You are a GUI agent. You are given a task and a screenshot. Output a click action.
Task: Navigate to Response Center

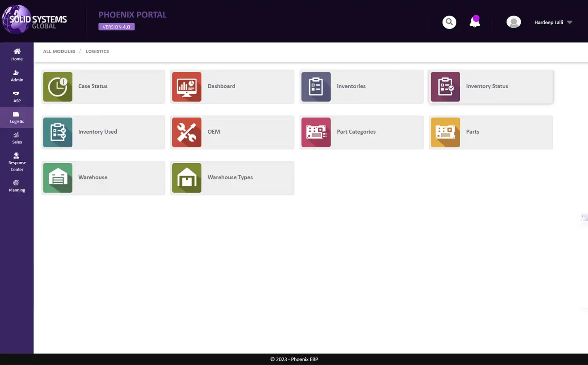[x=17, y=162]
